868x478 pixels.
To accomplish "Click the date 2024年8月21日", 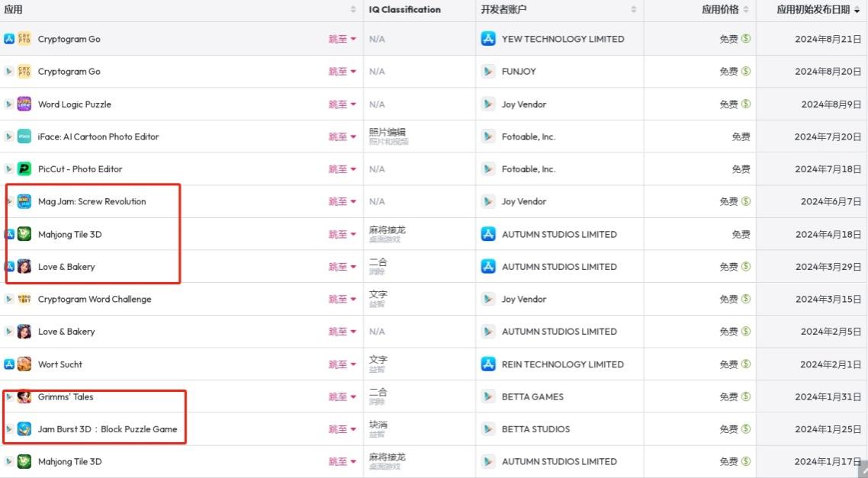I will [x=828, y=39].
